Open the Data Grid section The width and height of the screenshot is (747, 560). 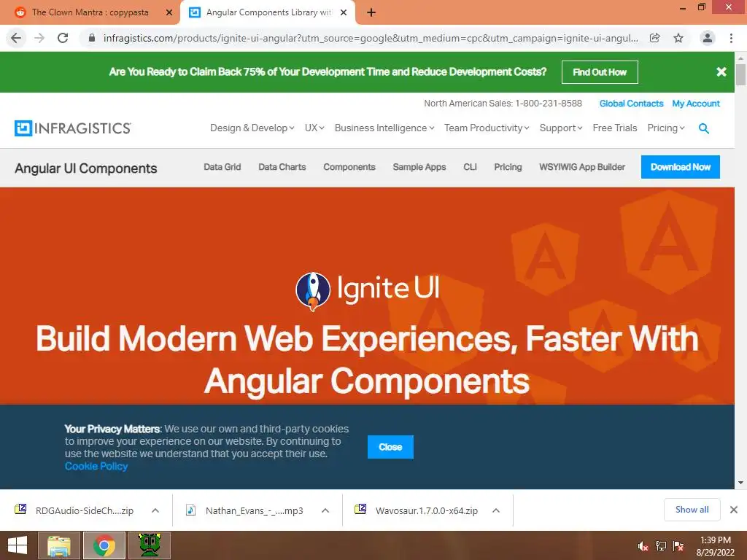pos(222,167)
